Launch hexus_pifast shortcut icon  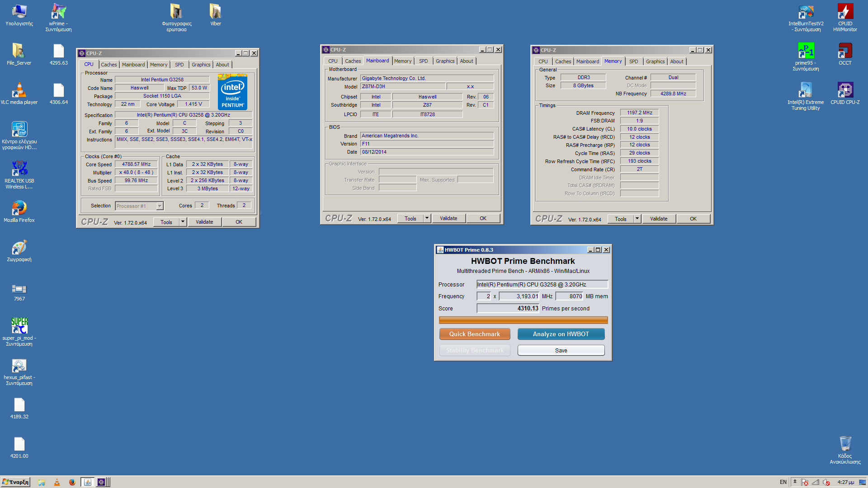tap(19, 371)
